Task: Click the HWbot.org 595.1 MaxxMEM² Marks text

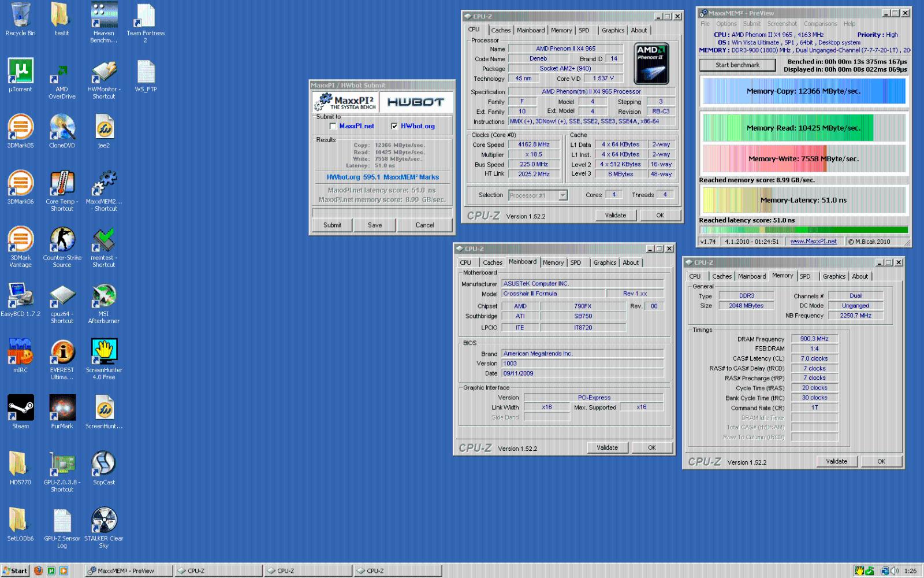Action: tap(382, 177)
